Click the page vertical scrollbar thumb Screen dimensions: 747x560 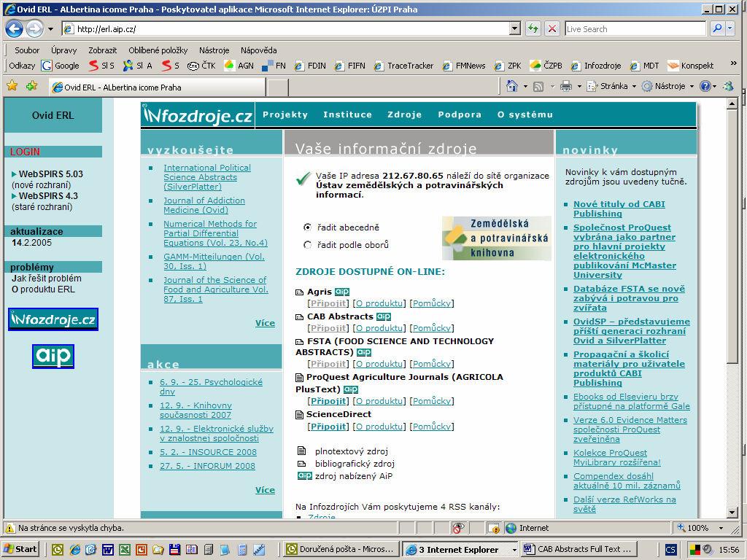[732, 236]
